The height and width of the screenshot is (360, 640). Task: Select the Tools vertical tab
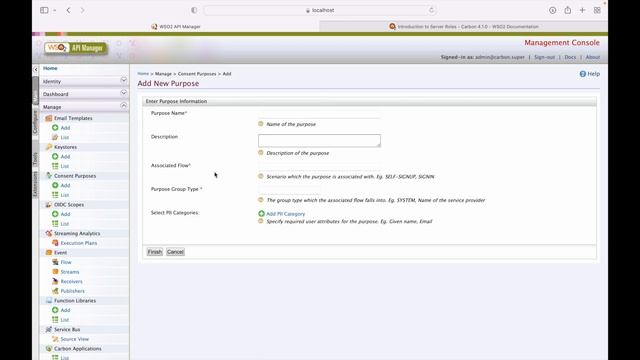tap(36, 159)
